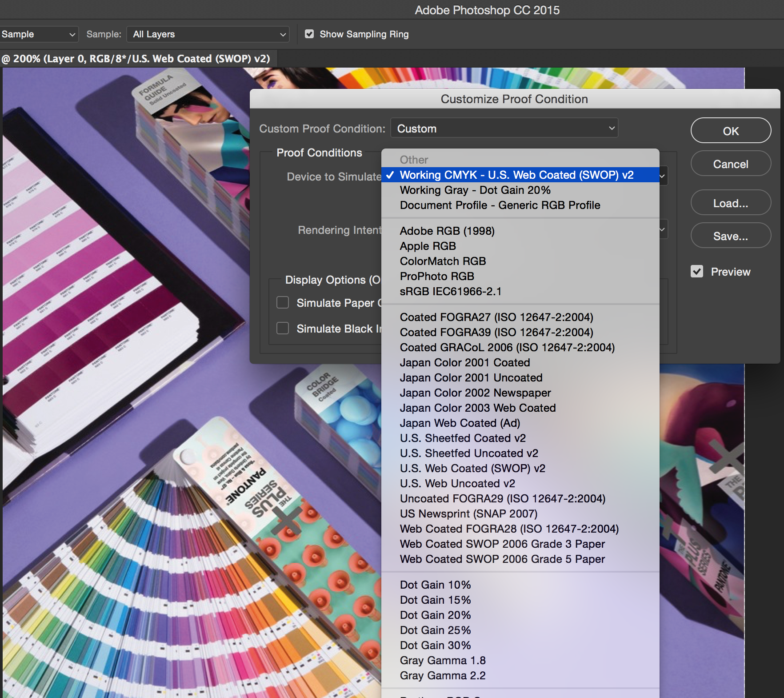This screenshot has width=784, height=698.
Task: Click the Save... button
Action: [x=730, y=236]
